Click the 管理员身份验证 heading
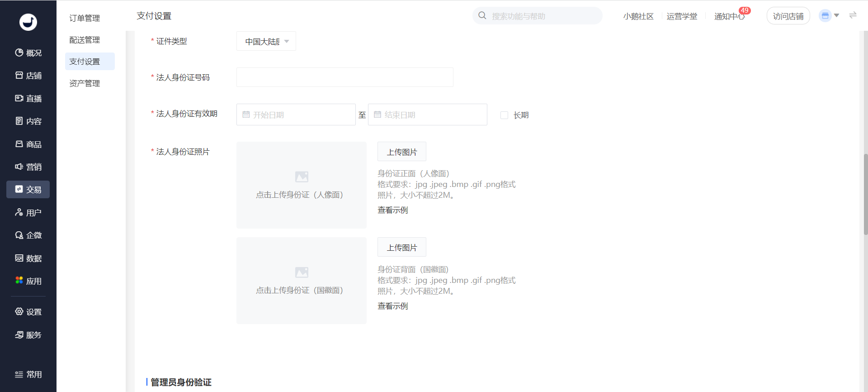868x392 pixels. click(181, 382)
